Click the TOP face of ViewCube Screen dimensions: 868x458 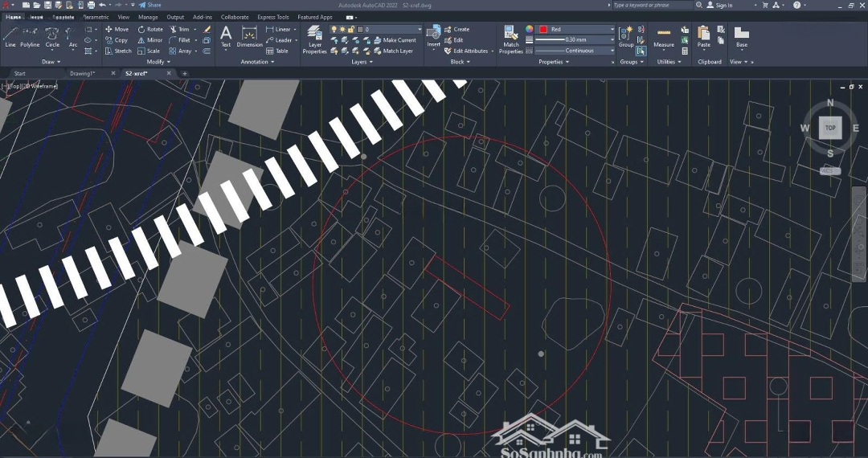click(x=830, y=128)
